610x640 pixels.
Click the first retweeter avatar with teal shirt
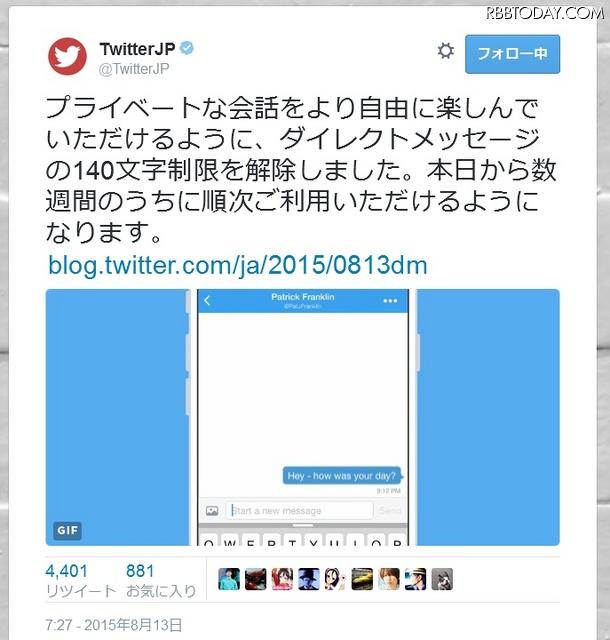point(229,579)
